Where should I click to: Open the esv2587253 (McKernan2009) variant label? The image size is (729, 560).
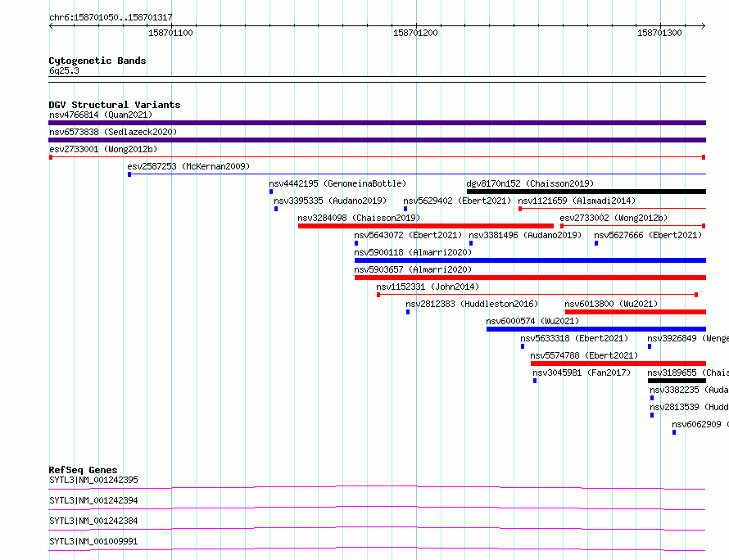pos(188,166)
